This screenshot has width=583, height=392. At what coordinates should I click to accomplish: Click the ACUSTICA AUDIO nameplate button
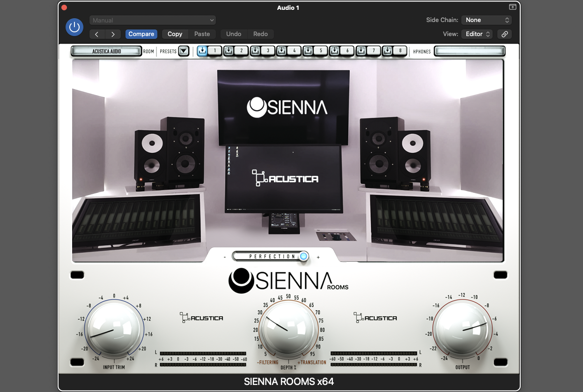[106, 51]
